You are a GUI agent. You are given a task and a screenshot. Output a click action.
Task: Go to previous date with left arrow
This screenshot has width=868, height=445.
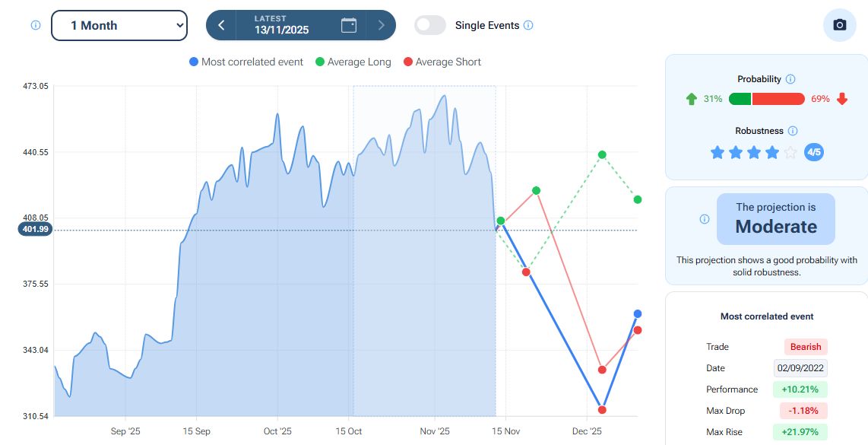pyautogui.click(x=221, y=25)
